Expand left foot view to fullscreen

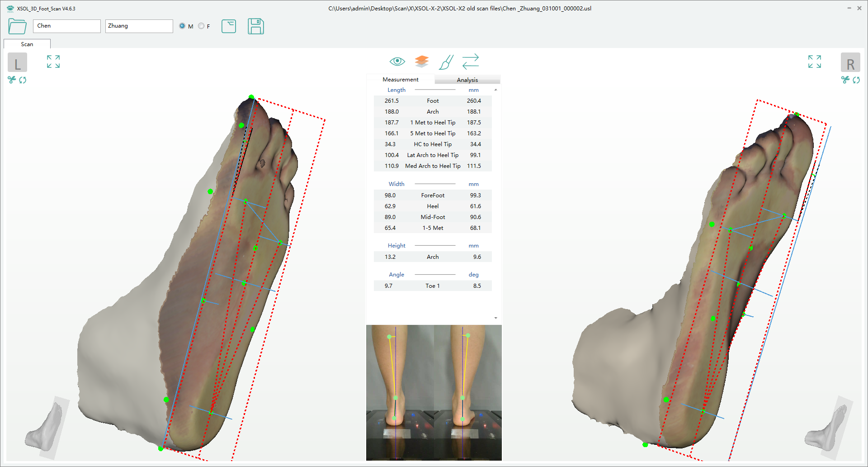(x=53, y=62)
